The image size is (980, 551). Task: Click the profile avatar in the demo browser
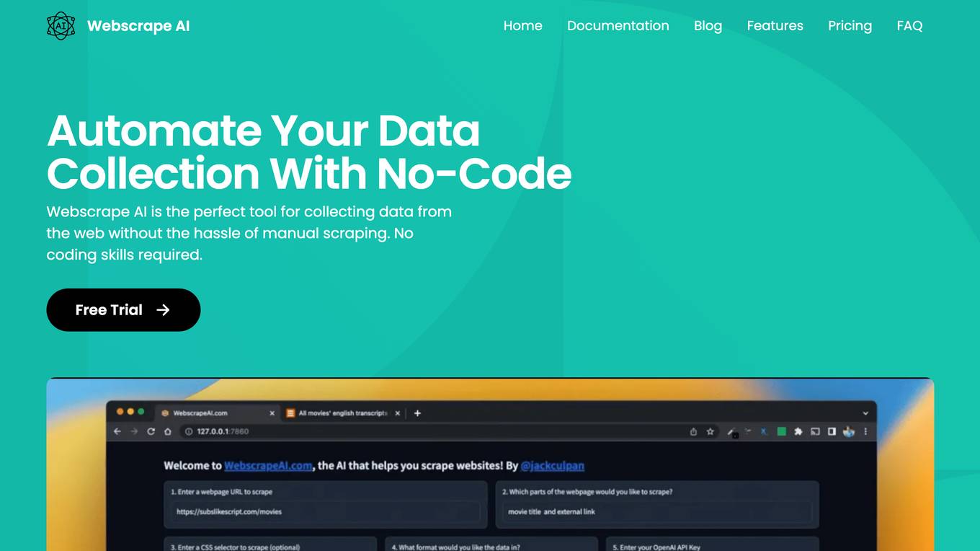pyautogui.click(x=849, y=432)
